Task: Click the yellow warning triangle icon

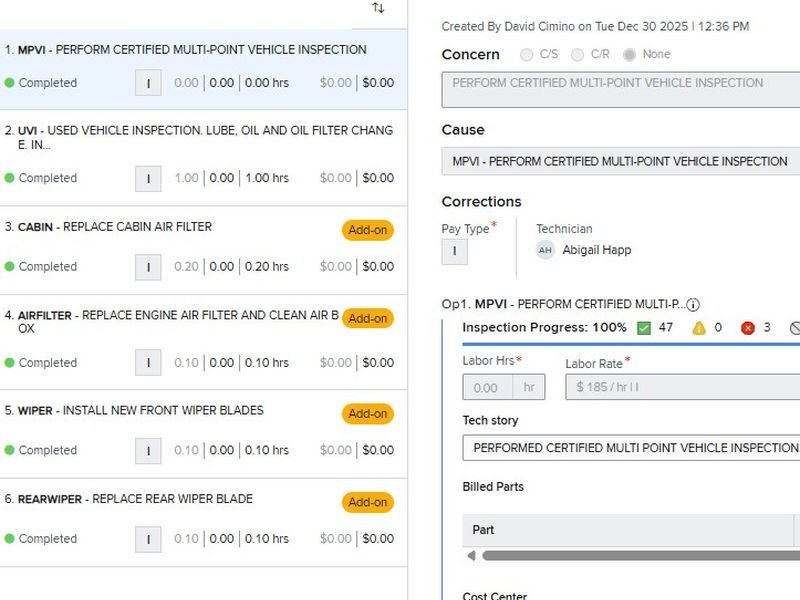Action: [699, 328]
